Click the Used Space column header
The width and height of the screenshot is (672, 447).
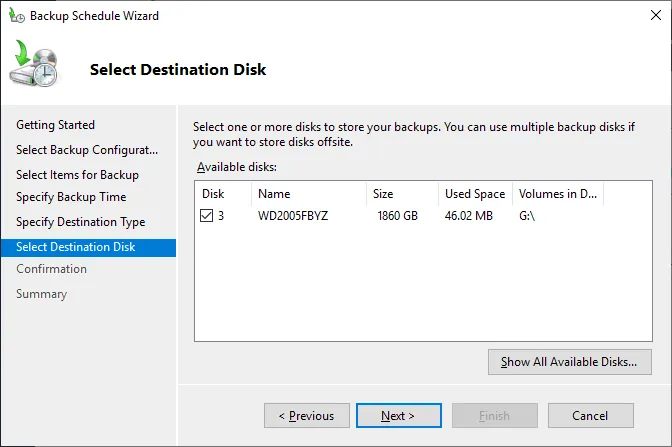(x=474, y=194)
